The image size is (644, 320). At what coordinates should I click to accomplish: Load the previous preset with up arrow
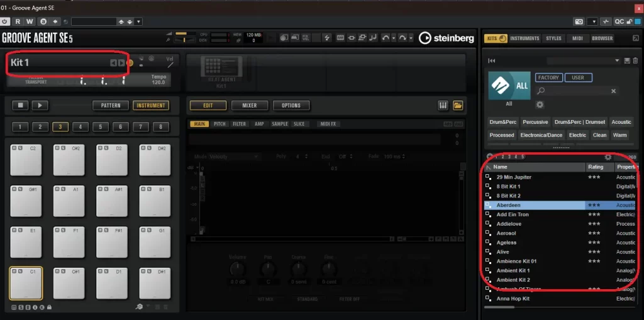point(121,22)
